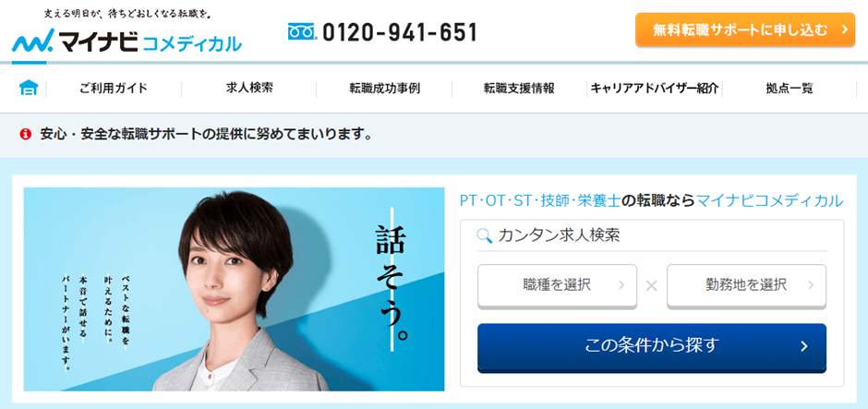Screen dimensions: 868x409
Task: Open 拠点一覧 navigation item
Action: click(x=790, y=88)
